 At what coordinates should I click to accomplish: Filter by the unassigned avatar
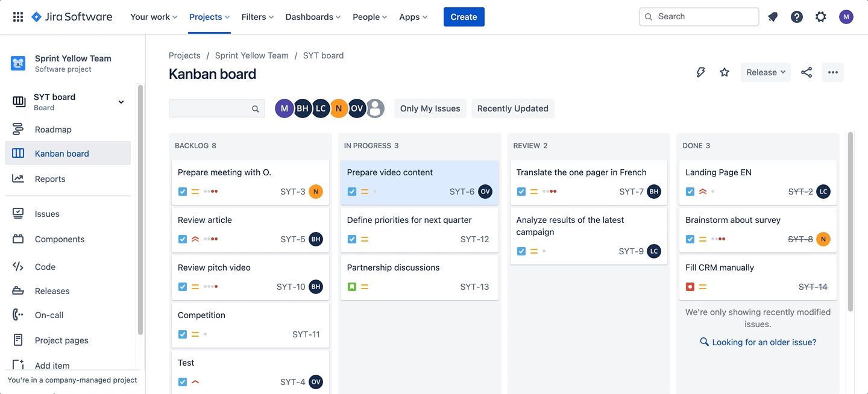point(376,108)
